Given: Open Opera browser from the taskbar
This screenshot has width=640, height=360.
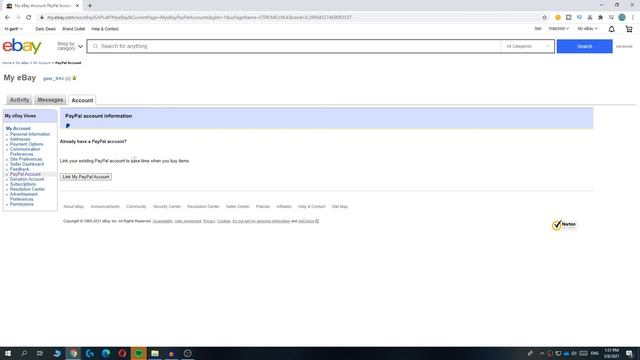Looking at the screenshot, I should click(122, 353).
